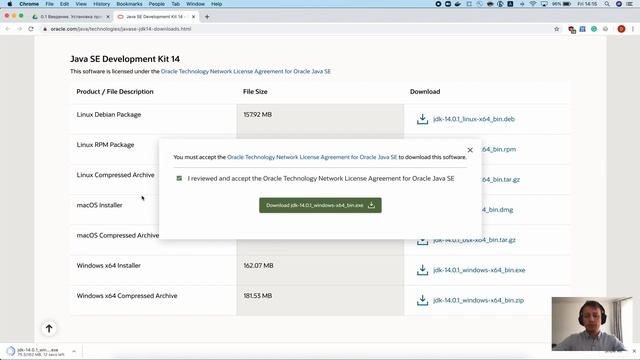Bookmark this page with the star icon

(x=556, y=29)
